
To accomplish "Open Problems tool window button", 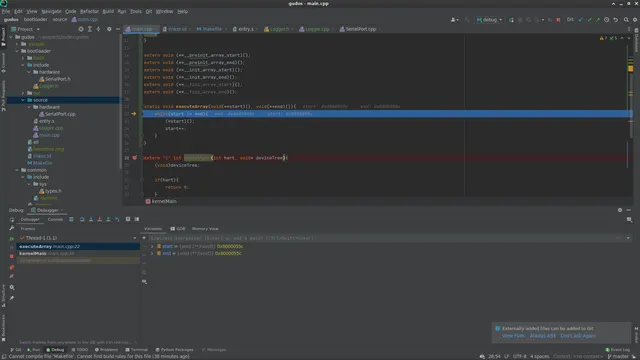I will [106, 350].
